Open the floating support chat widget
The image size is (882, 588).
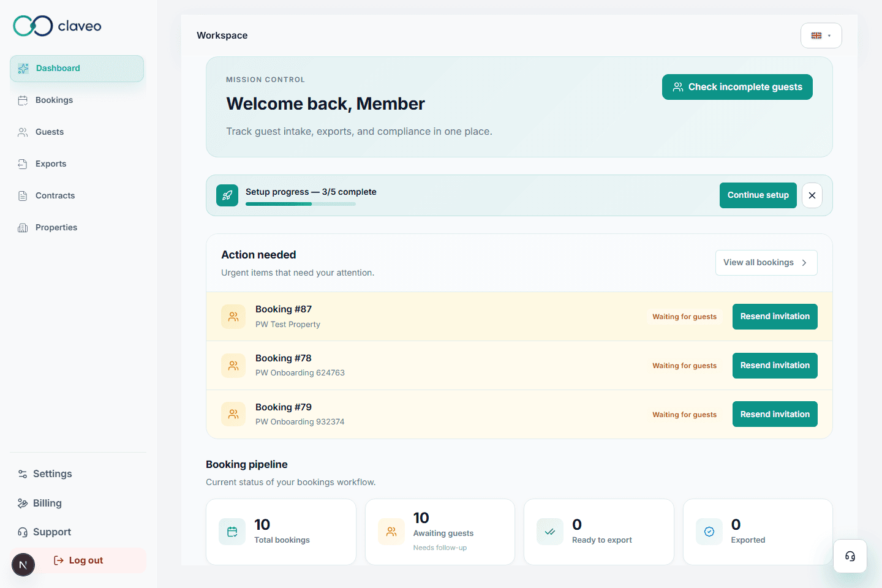click(850, 556)
